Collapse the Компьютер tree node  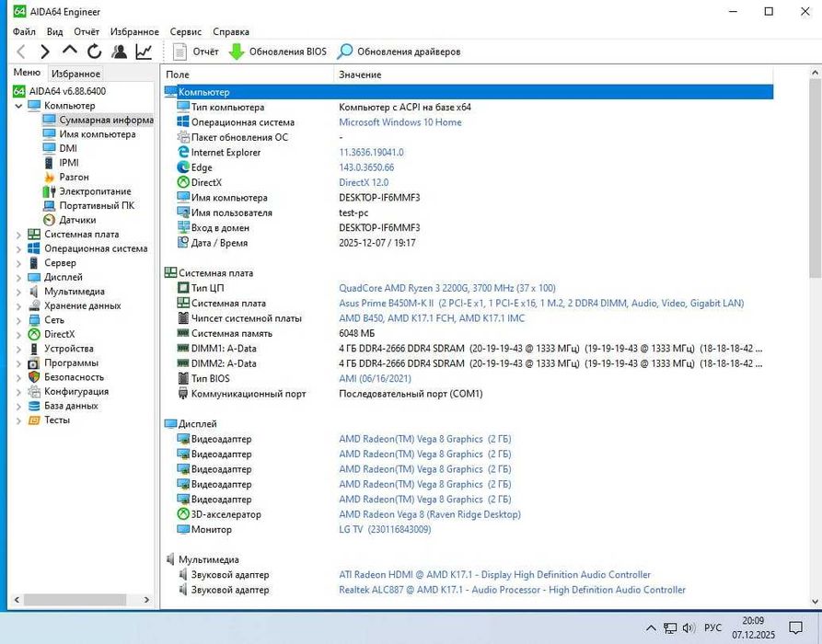click(18, 106)
